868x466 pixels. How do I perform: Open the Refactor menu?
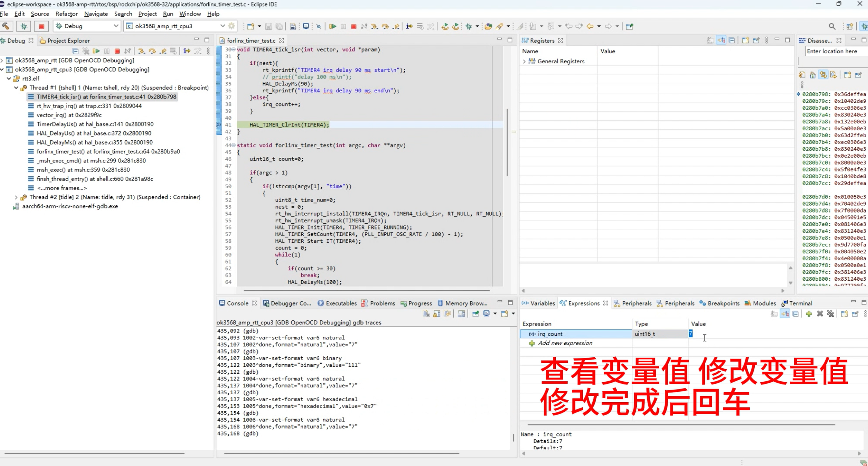[x=67, y=14]
